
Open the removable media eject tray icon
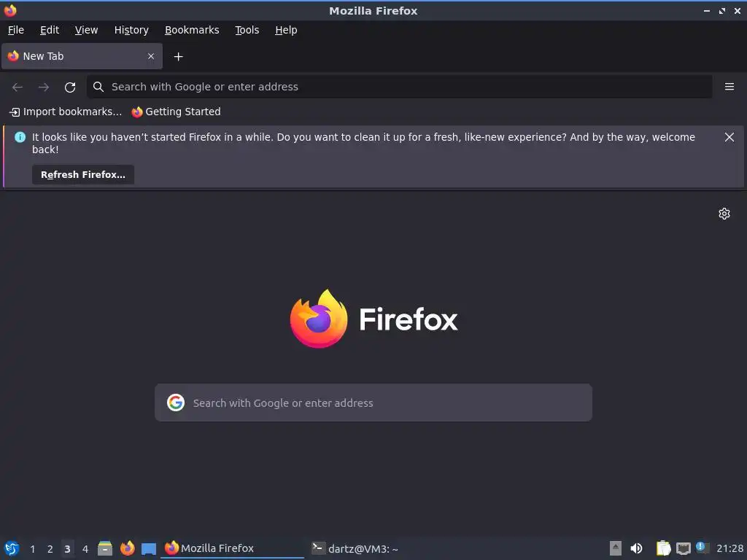coord(616,548)
